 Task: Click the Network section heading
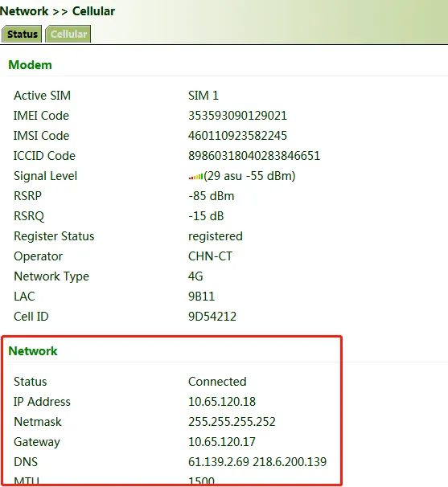(33, 351)
